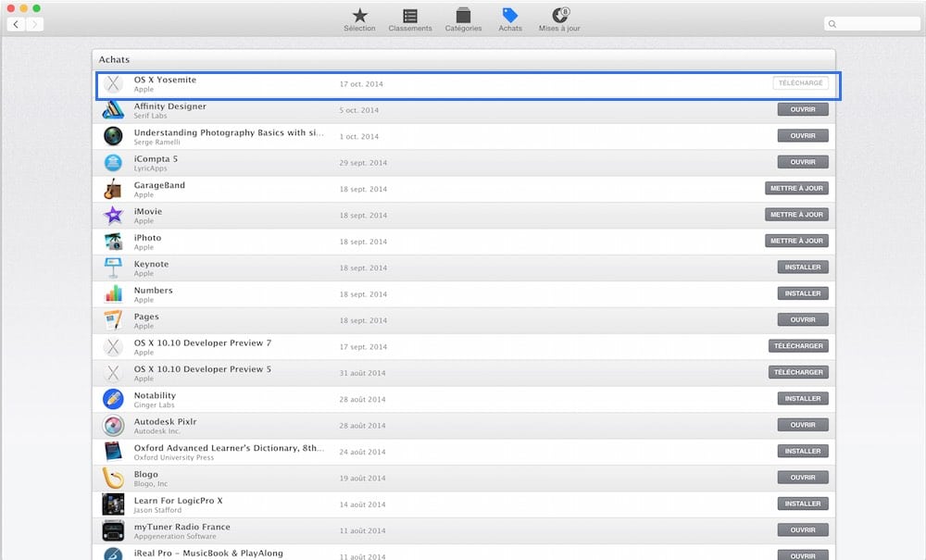926x560 pixels.
Task: Click the OS X Yosemite title text
Action: (x=165, y=80)
